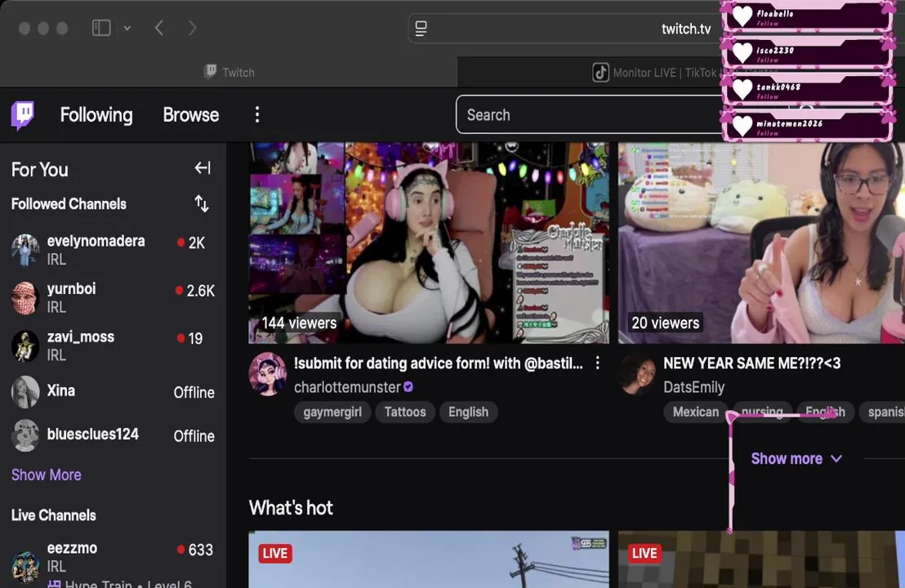Open charlottemunster channel name link
Screen dimensions: 905x588
point(347,387)
